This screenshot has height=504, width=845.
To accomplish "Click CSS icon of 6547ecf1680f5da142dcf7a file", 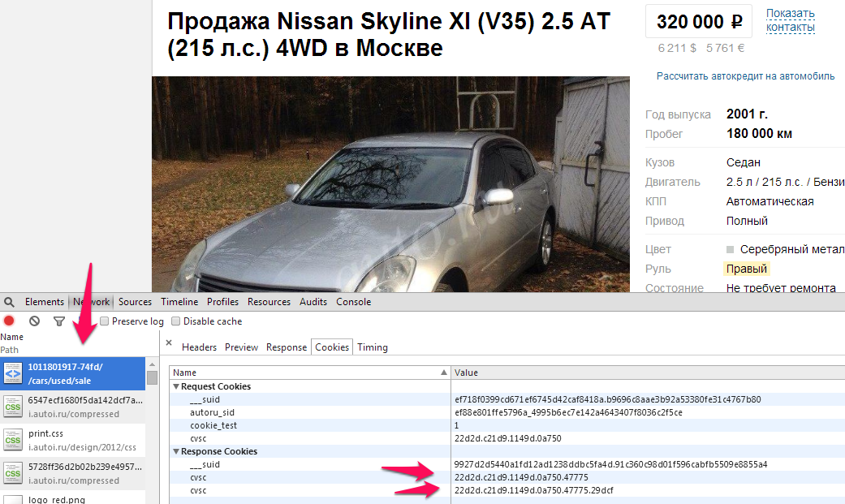I will (13, 407).
